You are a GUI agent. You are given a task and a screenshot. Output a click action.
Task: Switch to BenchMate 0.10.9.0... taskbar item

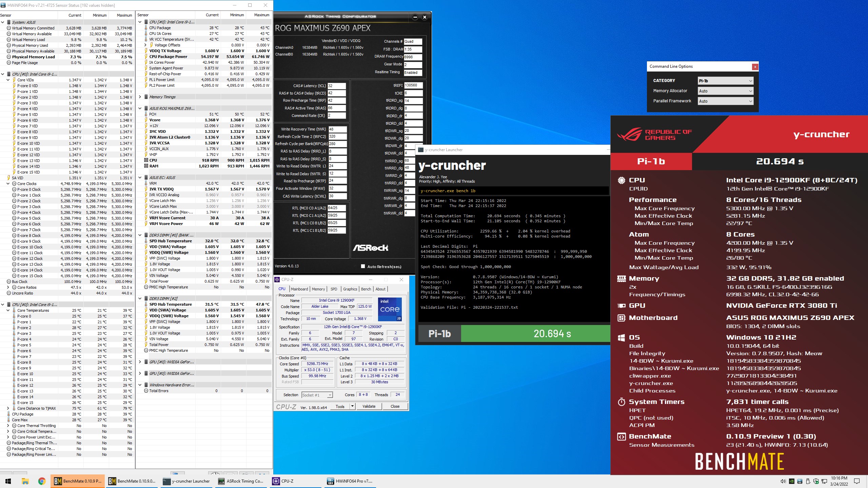coord(132,481)
